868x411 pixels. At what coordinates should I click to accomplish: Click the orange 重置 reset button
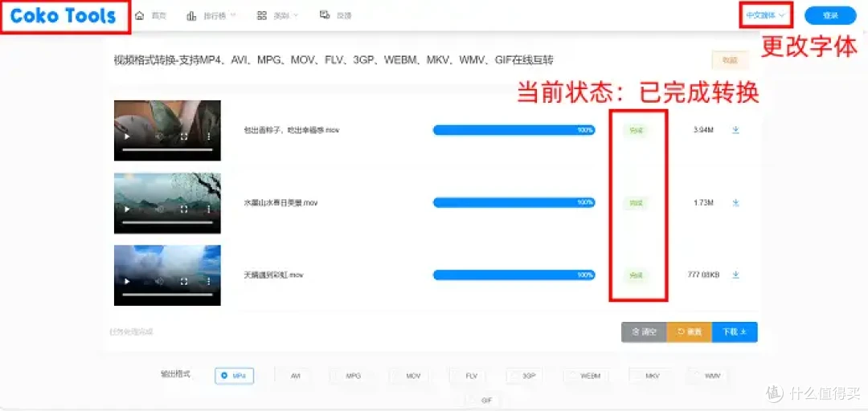pyautogui.click(x=690, y=332)
